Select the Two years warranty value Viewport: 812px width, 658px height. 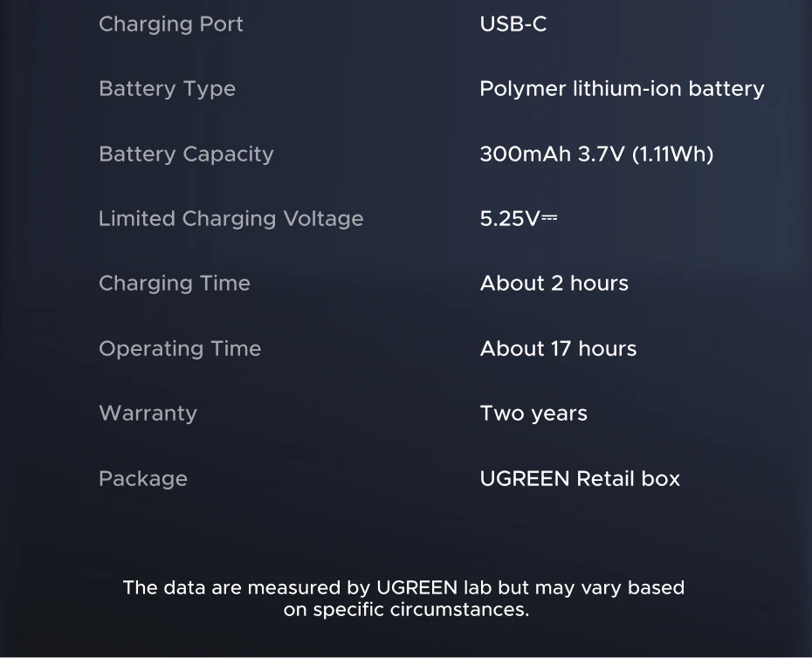tap(533, 414)
